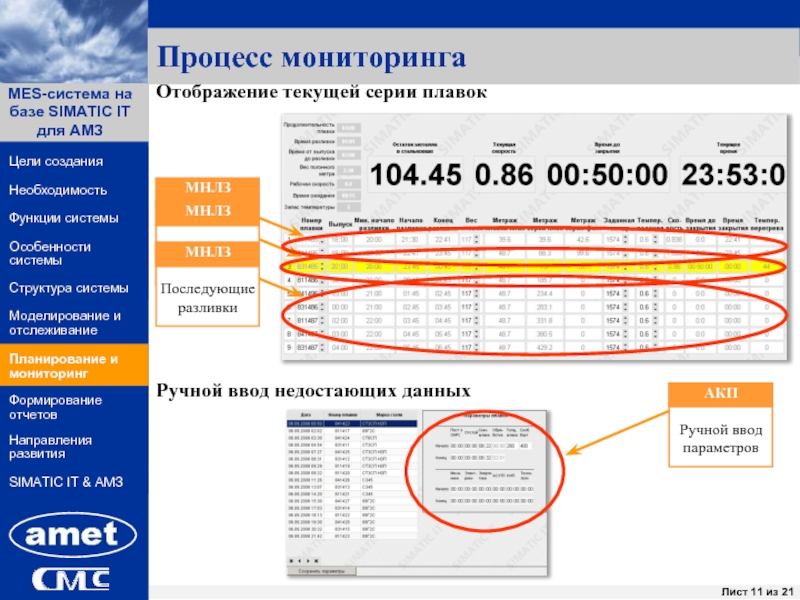Go to Функции системы section
The image size is (800, 600).
63,218
